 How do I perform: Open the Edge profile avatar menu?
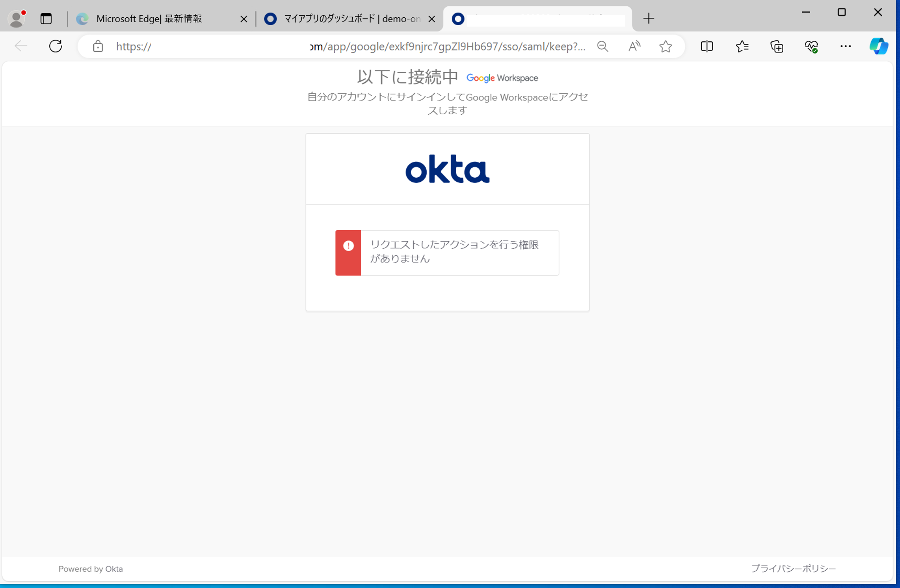click(16, 19)
